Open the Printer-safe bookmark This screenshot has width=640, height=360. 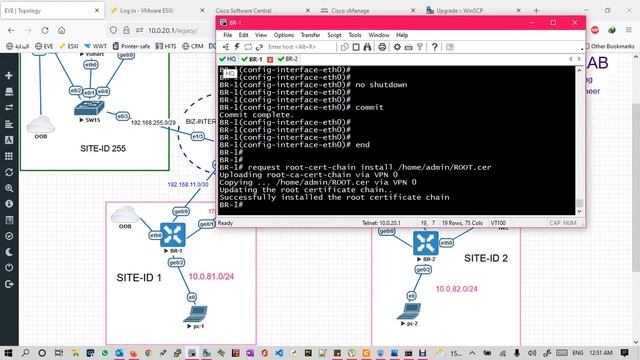point(131,47)
